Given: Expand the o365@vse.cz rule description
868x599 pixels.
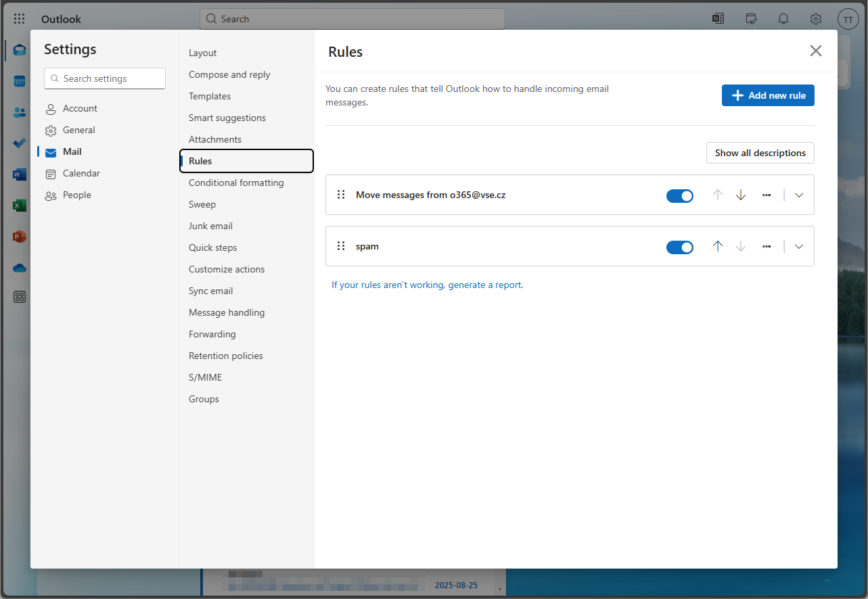Looking at the screenshot, I should pyautogui.click(x=799, y=195).
